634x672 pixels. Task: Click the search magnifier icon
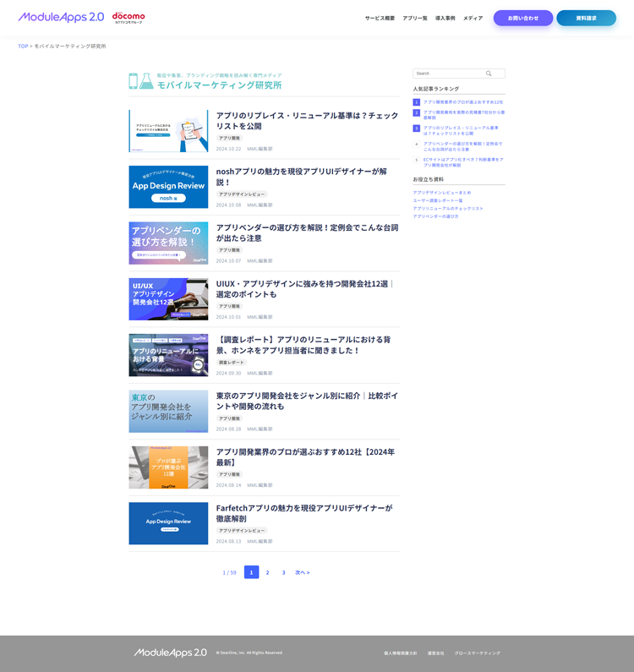(489, 74)
